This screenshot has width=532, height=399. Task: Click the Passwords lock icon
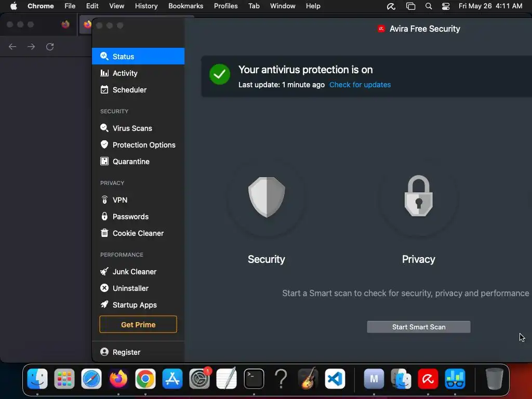point(104,216)
